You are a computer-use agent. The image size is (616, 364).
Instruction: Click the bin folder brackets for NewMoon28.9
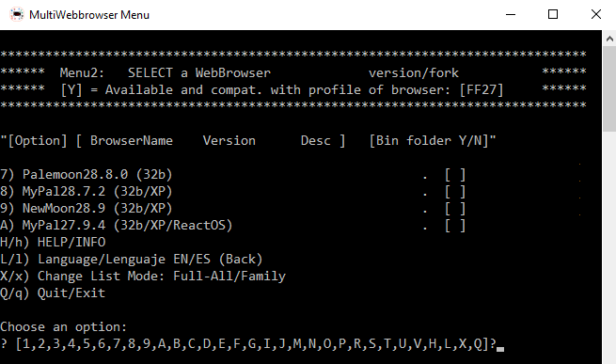pyautogui.click(x=455, y=209)
